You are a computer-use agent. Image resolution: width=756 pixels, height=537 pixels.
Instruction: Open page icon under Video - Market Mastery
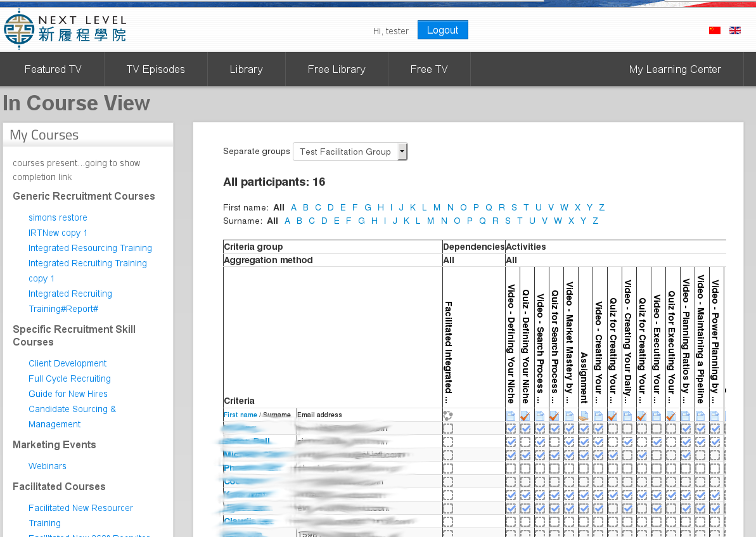pyautogui.click(x=569, y=416)
